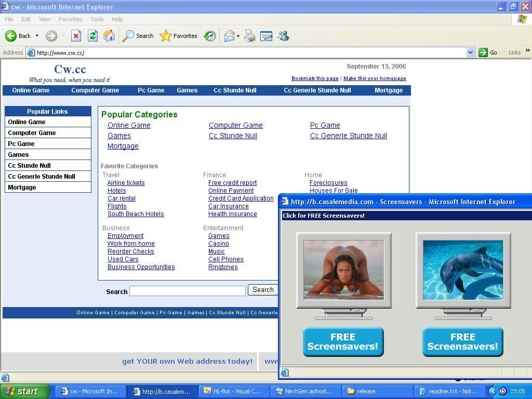Open the History icon
This screenshot has width=532, height=399.
pos(210,36)
